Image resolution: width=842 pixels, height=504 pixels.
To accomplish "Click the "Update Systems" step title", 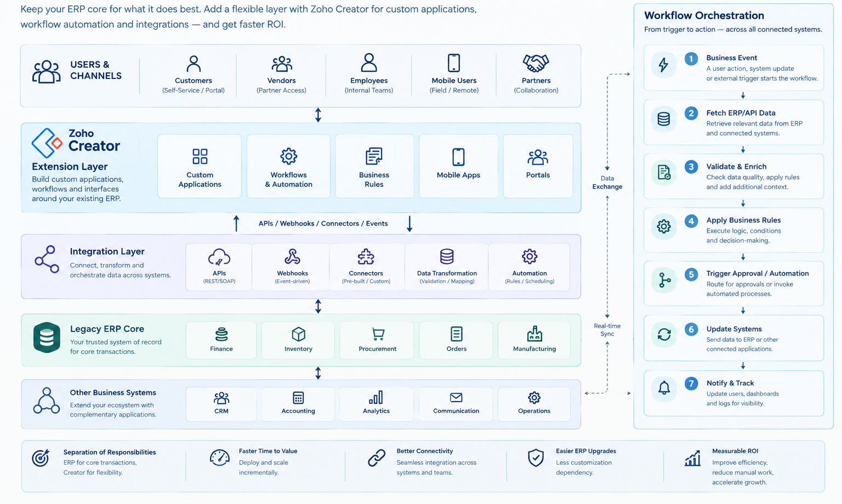I will [x=734, y=329].
